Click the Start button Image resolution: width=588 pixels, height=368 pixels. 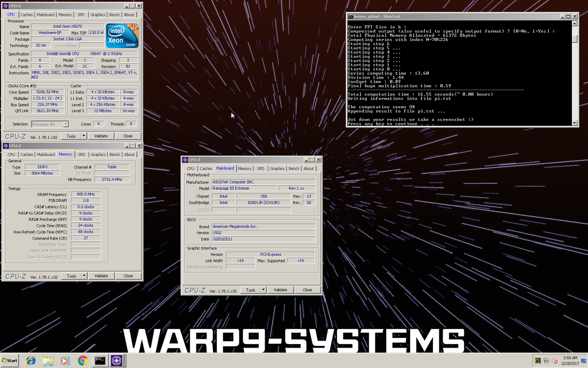point(10,361)
